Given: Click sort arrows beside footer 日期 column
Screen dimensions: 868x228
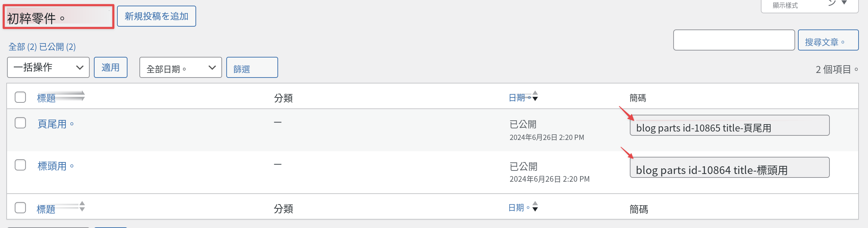Looking at the screenshot, I should pos(535,206).
